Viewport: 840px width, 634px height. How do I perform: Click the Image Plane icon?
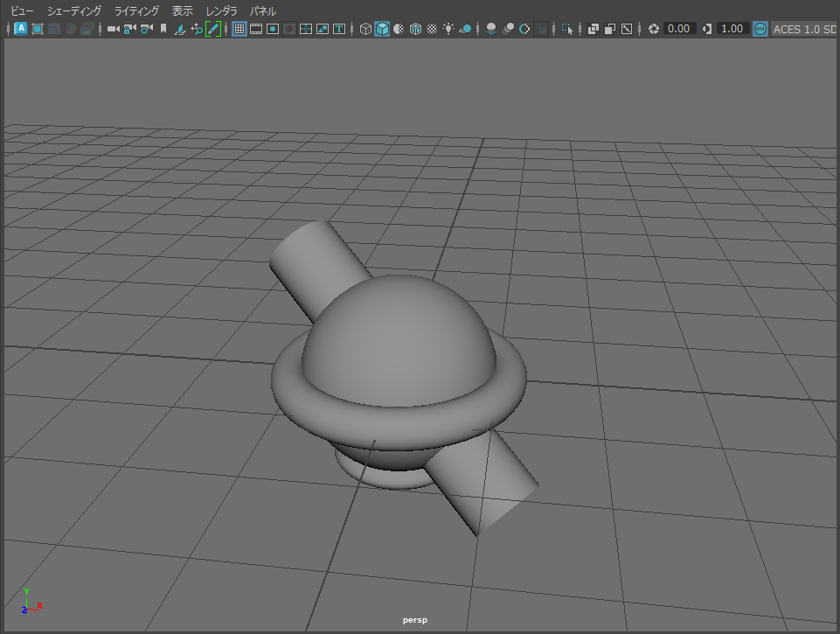tap(180, 29)
